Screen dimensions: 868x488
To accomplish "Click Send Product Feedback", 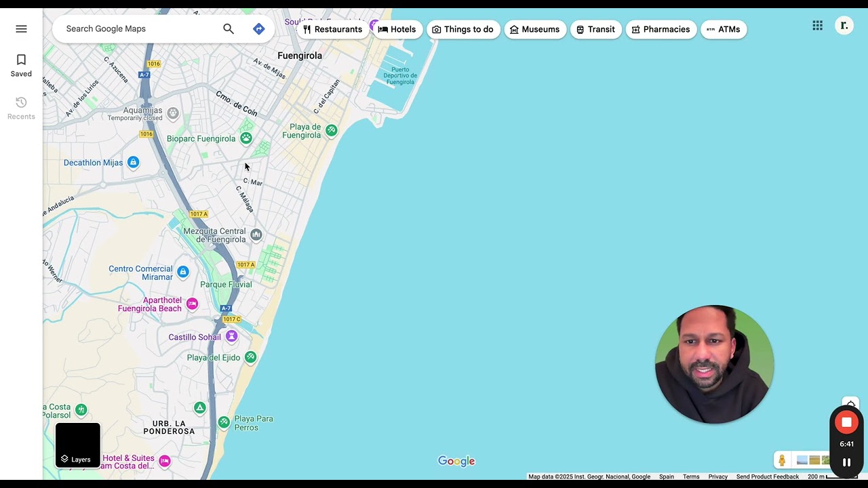I will tap(768, 476).
